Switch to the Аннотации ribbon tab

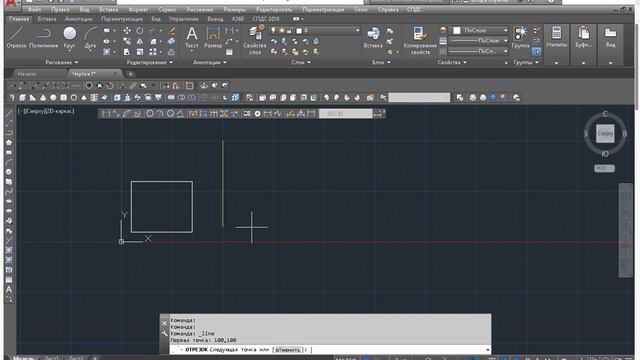click(78, 19)
